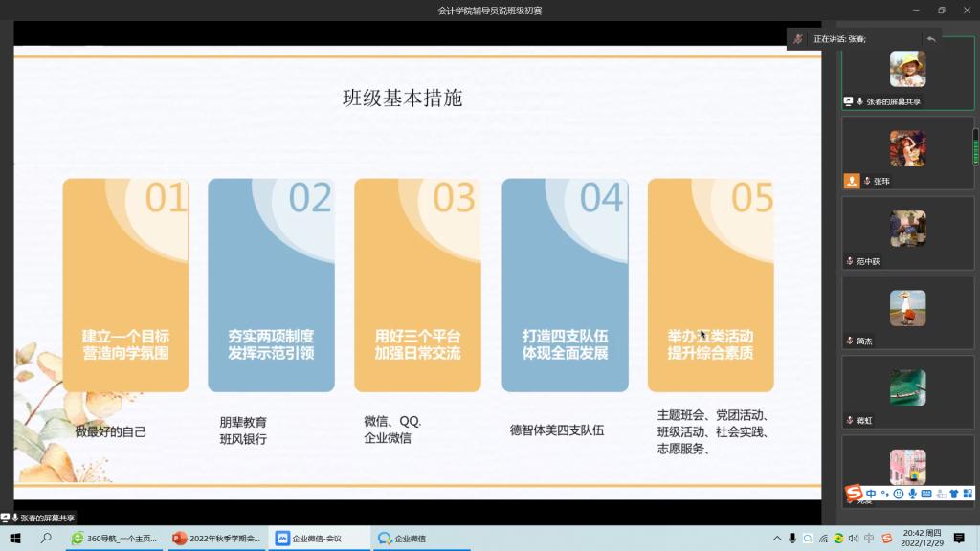Click the orange host icon next to 张玮
The image size is (980, 551).
[852, 181]
